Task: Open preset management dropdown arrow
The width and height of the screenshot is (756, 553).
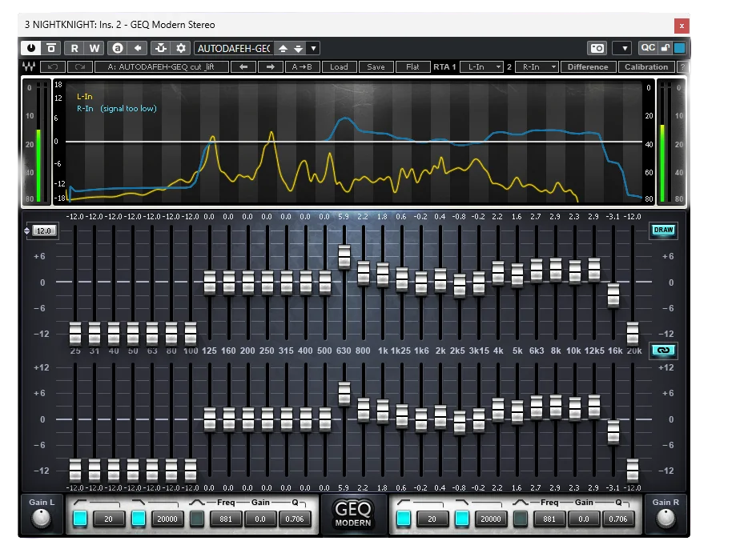Action: click(313, 49)
